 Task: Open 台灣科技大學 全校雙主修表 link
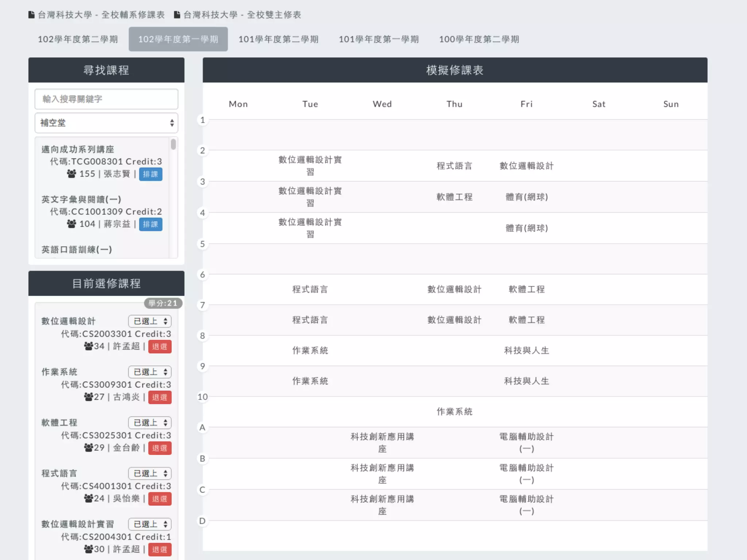pyautogui.click(x=242, y=15)
